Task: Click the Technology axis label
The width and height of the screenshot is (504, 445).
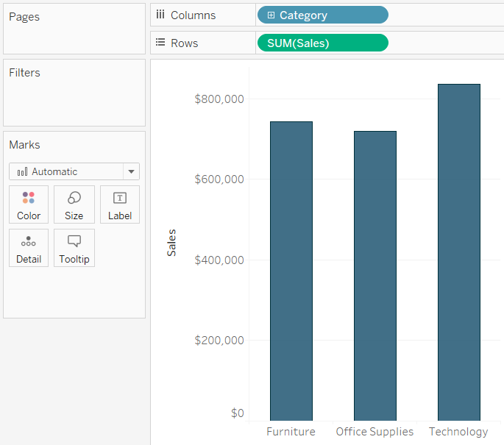Action: pyautogui.click(x=458, y=432)
